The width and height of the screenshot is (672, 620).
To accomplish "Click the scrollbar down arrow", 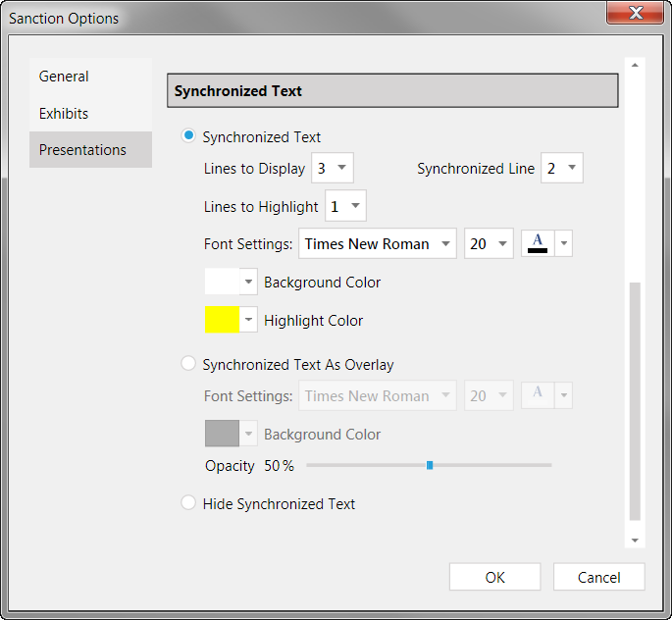I will point(635,541).
